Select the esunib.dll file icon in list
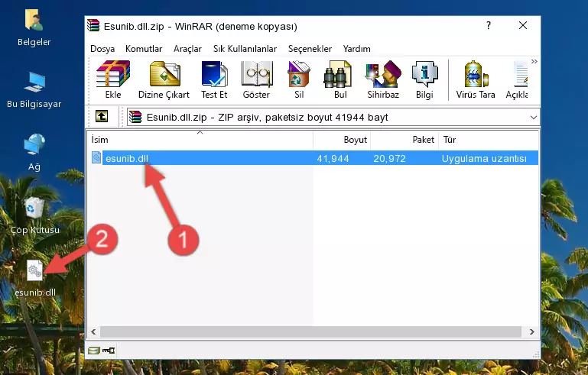This screenshot has width=588, height=375. 96,158
